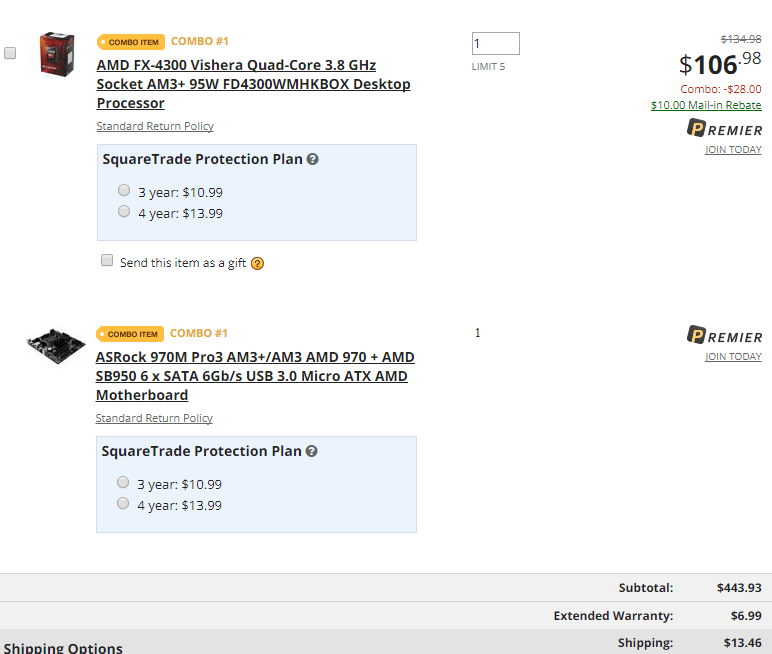This screenshot has height=654, width=772.
Task: Select the 4 year $13.99 plan for the processor
Action: point(124,211)
